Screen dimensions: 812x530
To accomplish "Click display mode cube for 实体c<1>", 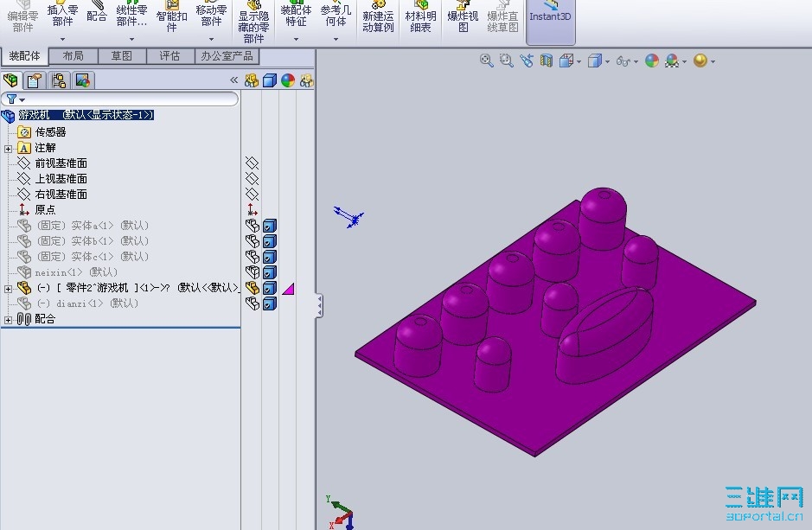I will [270, 257].
